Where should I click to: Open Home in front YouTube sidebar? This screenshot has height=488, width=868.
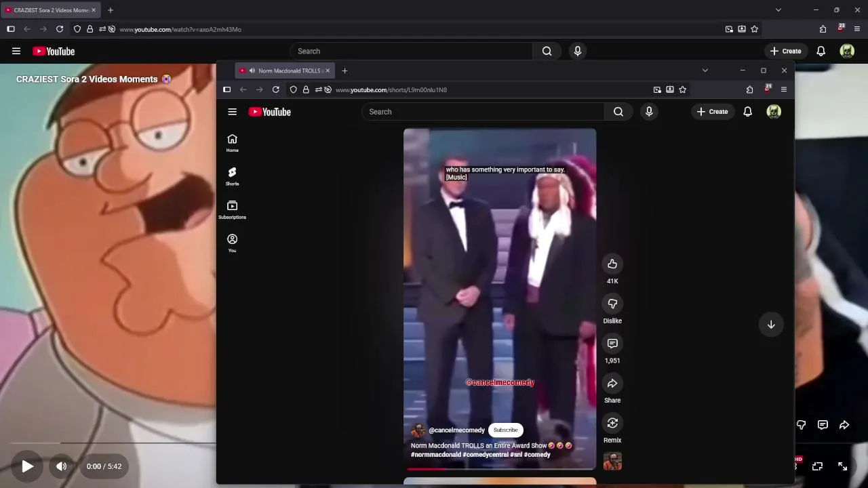[232, 143]
